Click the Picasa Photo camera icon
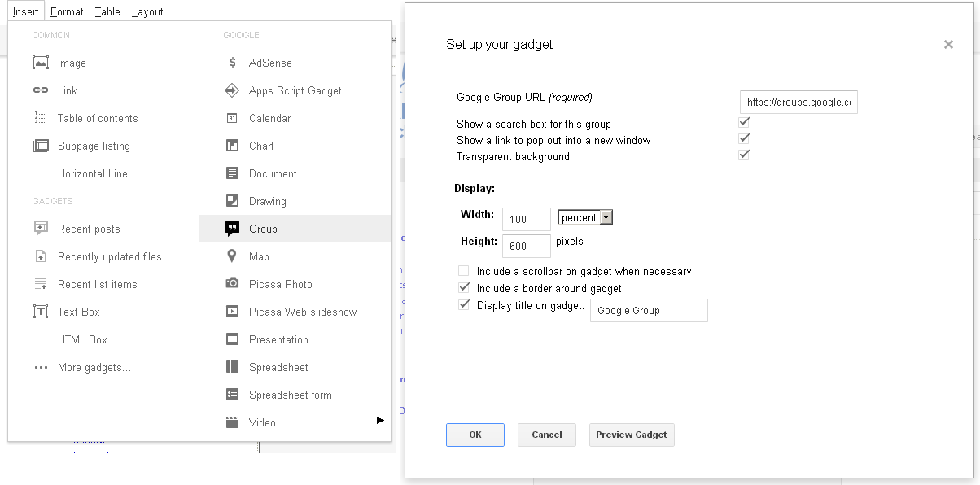This screenshot has width=980, height=485. (233, 284)
